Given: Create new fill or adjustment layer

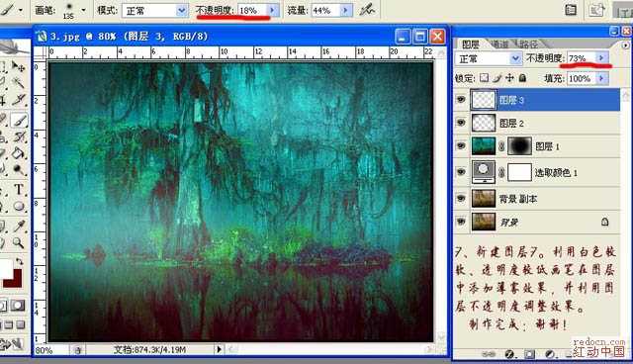Looking at the screenshot, I should [550, 354].
